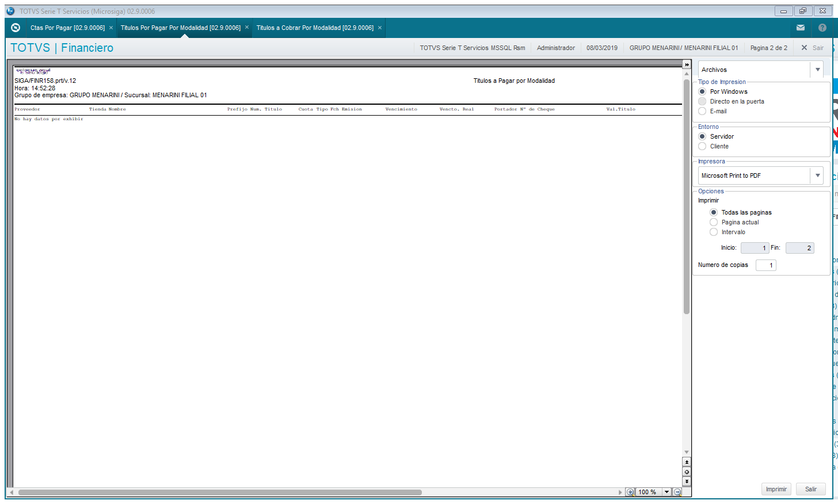This screenshot has height=504, width=838.
Task: Click the Inicio page number field
Action: coord(755,248)
